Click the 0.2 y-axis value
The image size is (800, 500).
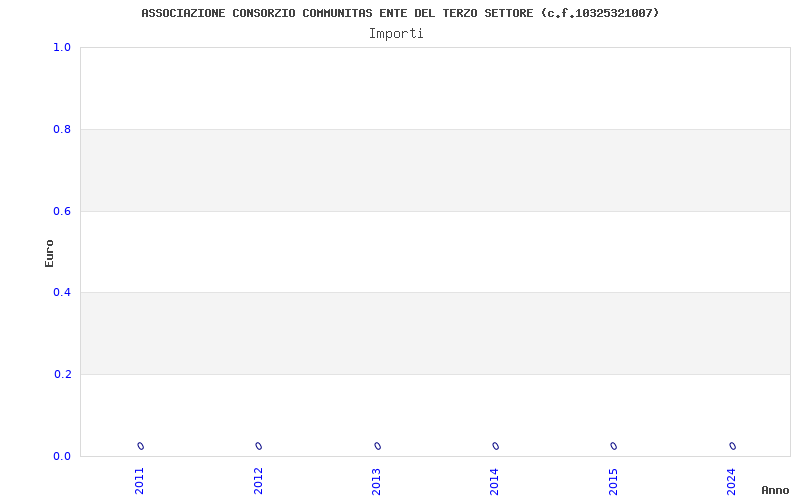tap(62, 374)
